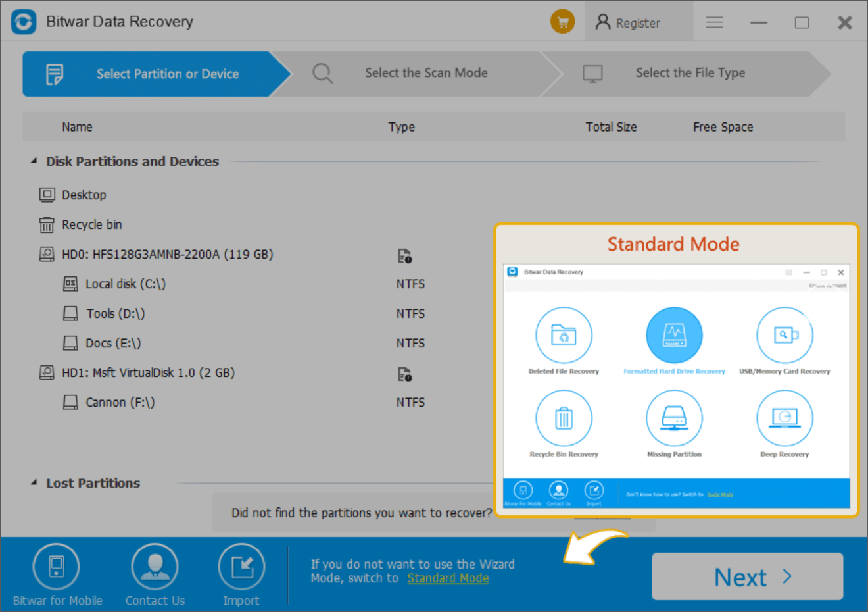Viewport: 868px width, 612px height.
Task: Open the hamburger menu in title bar
Action: (714, 23)
